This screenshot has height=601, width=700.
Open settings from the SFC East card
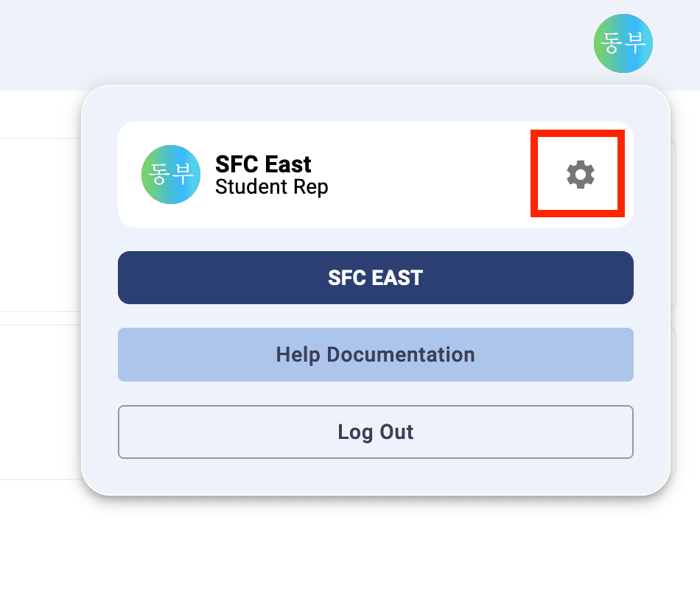pos(580,175)
